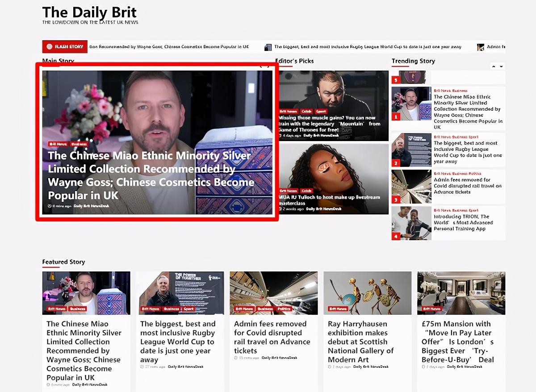Click the Trending Story down arrow

(502, 67)
